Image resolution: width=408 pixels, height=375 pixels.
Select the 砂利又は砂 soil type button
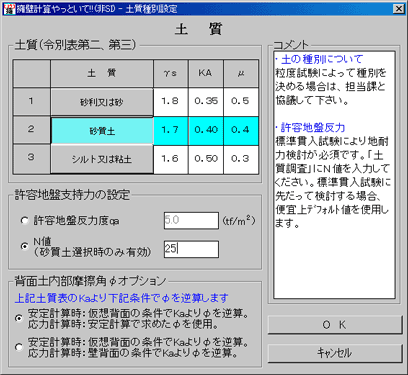(102, 102)
